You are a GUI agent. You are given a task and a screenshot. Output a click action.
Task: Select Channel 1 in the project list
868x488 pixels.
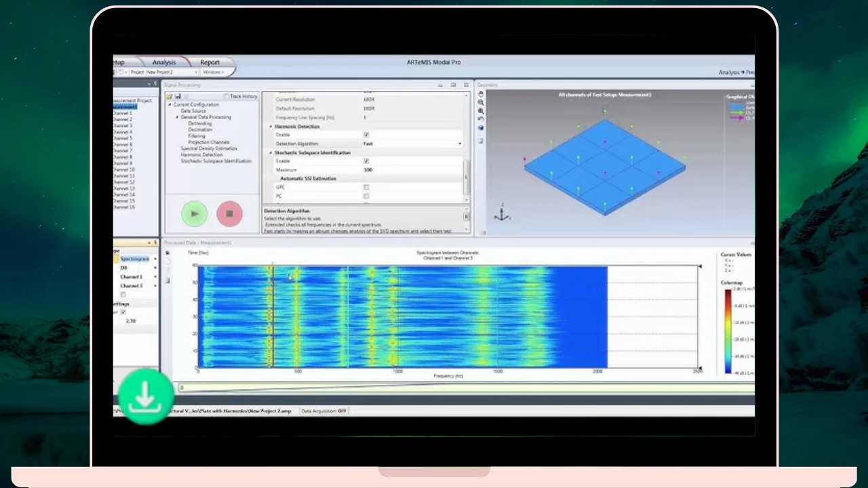click(123, 113)
